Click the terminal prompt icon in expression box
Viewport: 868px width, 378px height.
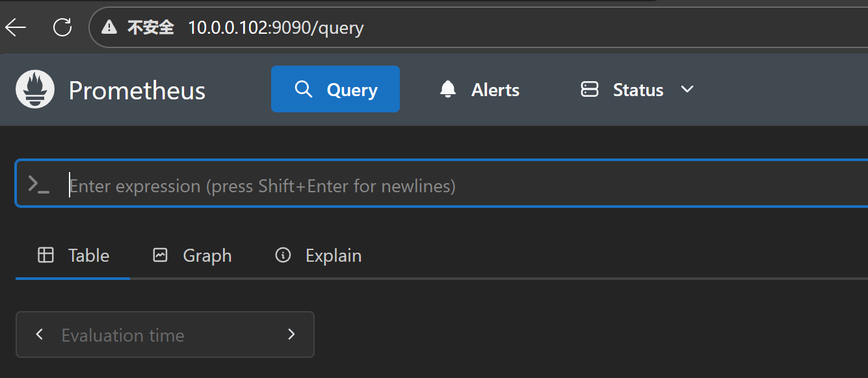(x=39, y=184)
